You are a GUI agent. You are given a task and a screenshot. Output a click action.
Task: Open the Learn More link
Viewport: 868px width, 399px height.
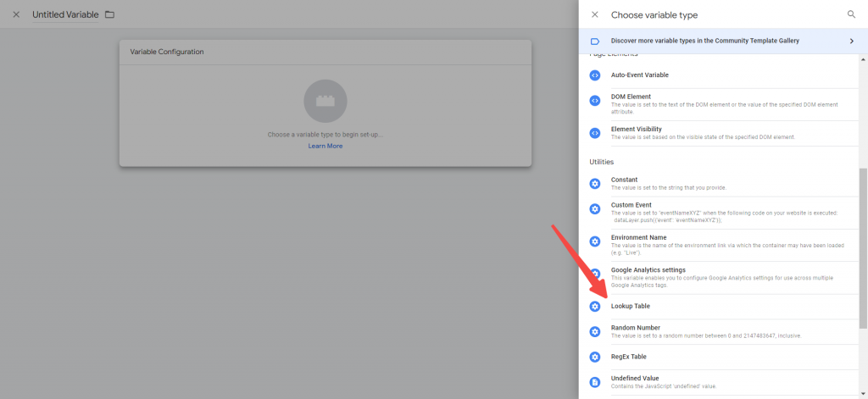click(325, 146)
